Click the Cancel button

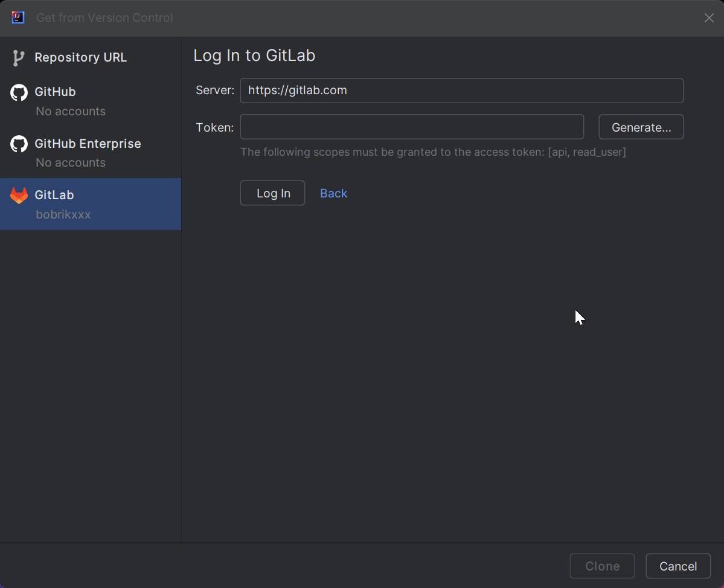click(x=678, y=566)
